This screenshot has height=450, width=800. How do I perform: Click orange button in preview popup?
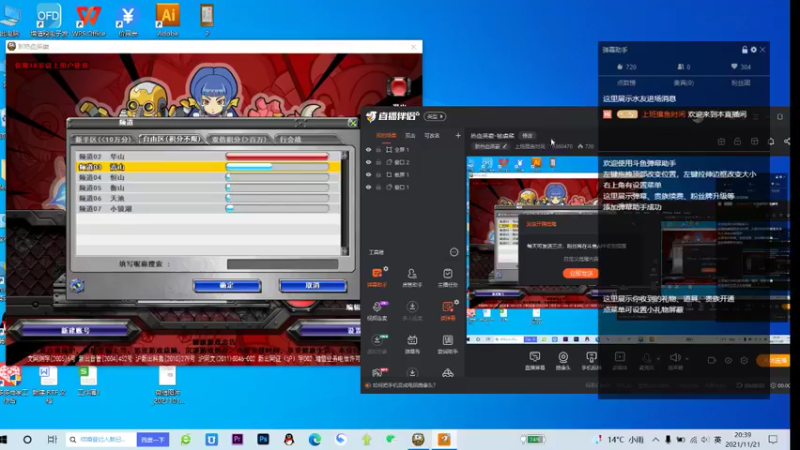581,273
